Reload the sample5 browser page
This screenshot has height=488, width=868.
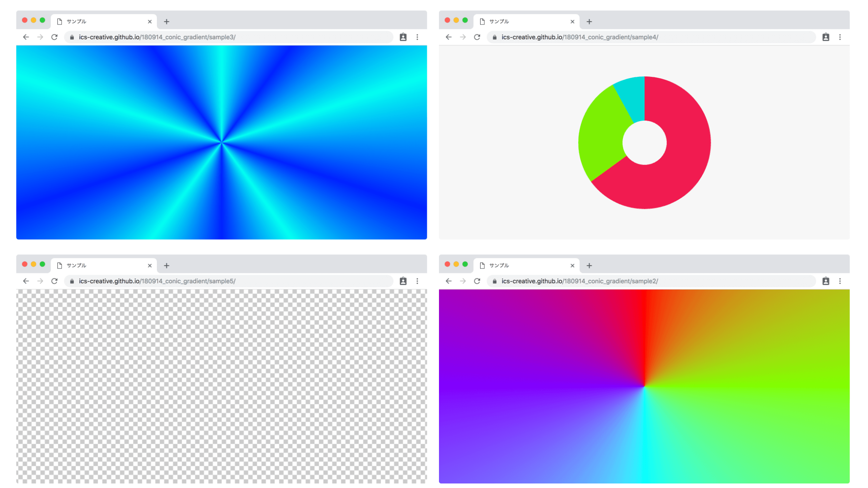54,281
